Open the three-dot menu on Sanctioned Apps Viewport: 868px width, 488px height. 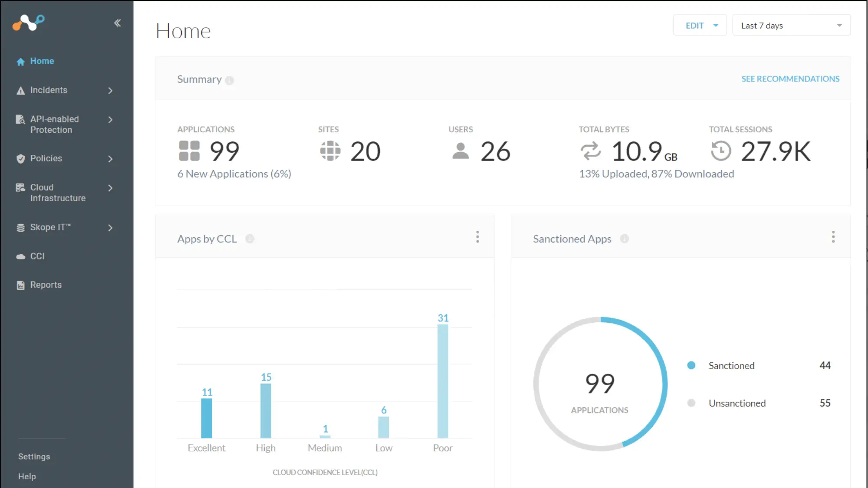(833, 237)
